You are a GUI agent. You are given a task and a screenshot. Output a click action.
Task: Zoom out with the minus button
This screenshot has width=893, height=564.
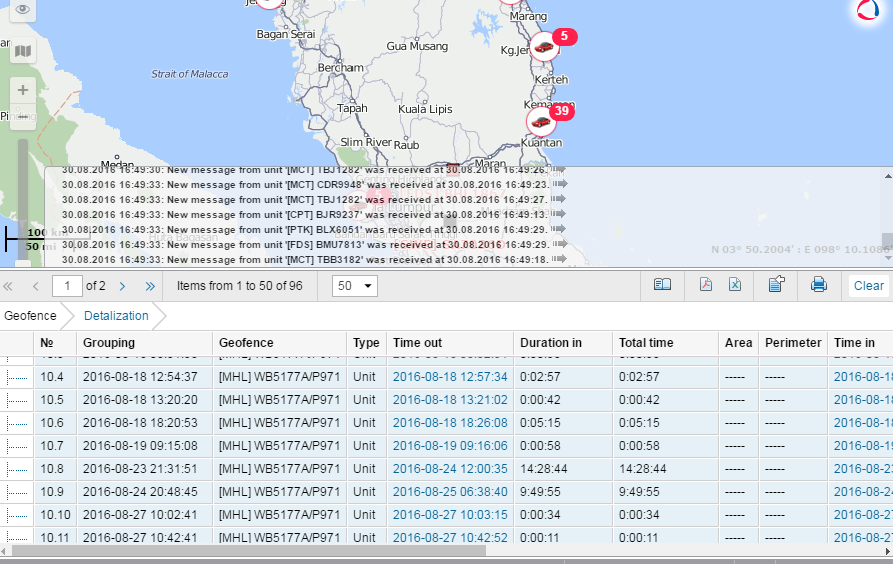click(x=23, y=116)
